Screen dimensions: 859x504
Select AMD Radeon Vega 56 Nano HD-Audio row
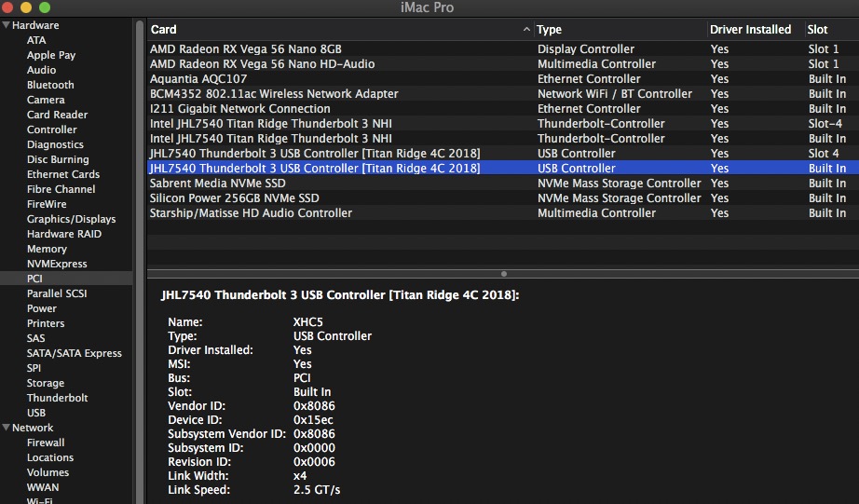[503, 63]
